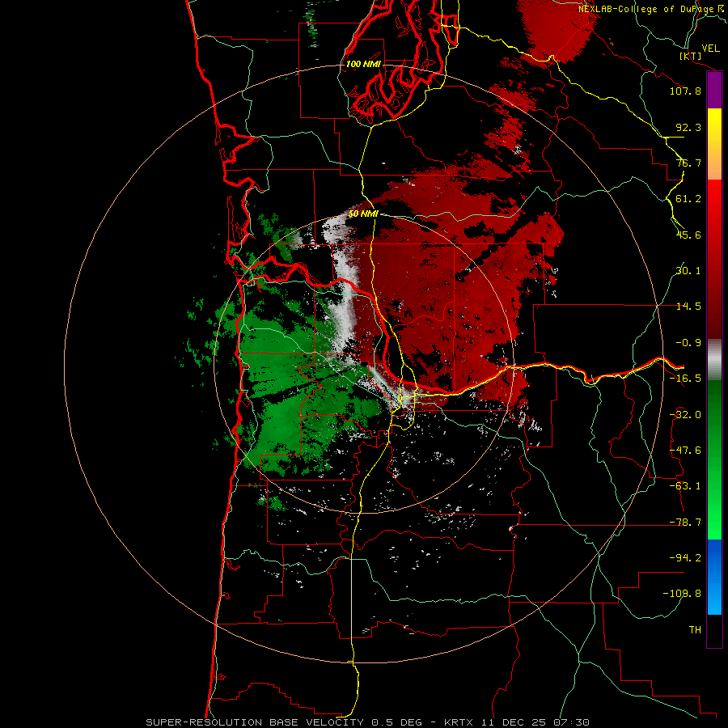Image resolution: width=728 pixels, height=728 pixels.
Task: Select the 30.1 scale value
Action: [x=688, y=271]
